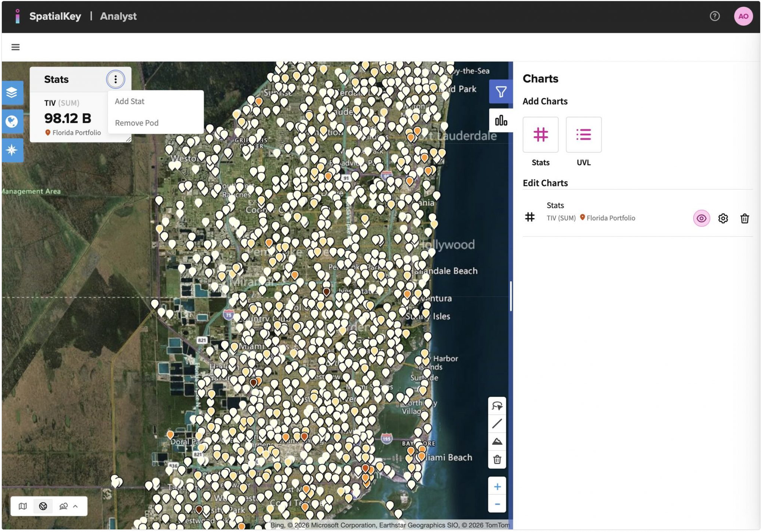
Task: Open the map layers panel
Action: [x=12, y=92]
